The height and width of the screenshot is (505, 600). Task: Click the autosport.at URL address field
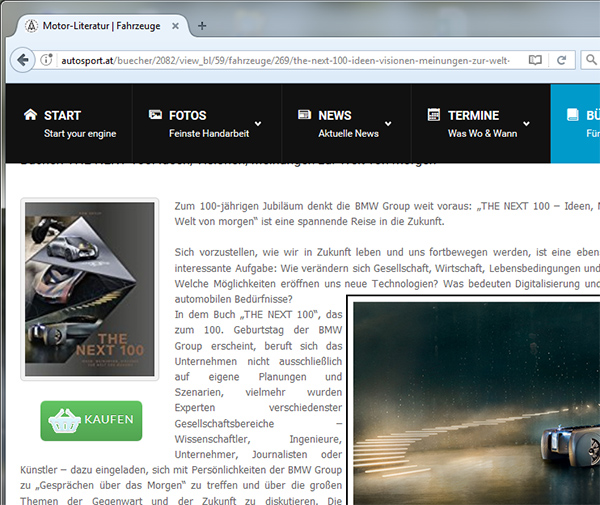[285, 60]
